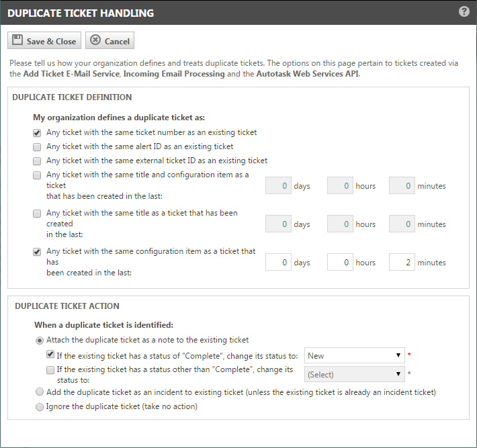This screenshot has width=477, height=448.
Task: Uncheck the status of "Complete" change option
Action: (x=50, y=355)
